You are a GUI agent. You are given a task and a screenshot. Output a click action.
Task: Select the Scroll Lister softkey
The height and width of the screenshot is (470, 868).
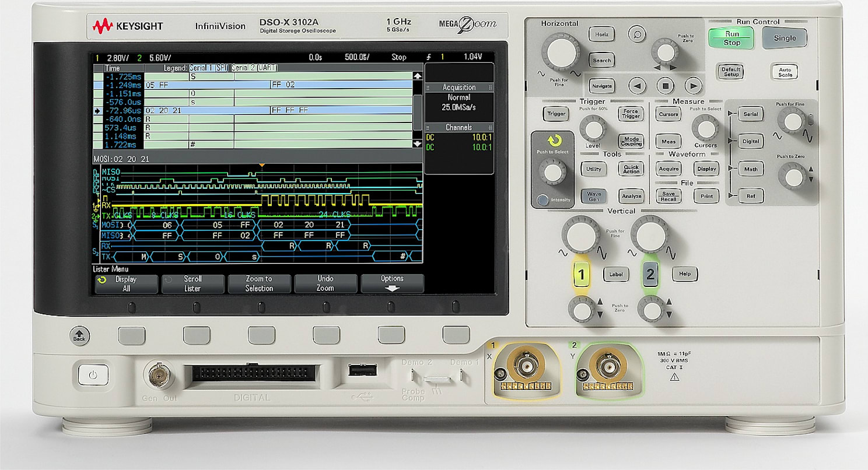[x=193, y=282]
